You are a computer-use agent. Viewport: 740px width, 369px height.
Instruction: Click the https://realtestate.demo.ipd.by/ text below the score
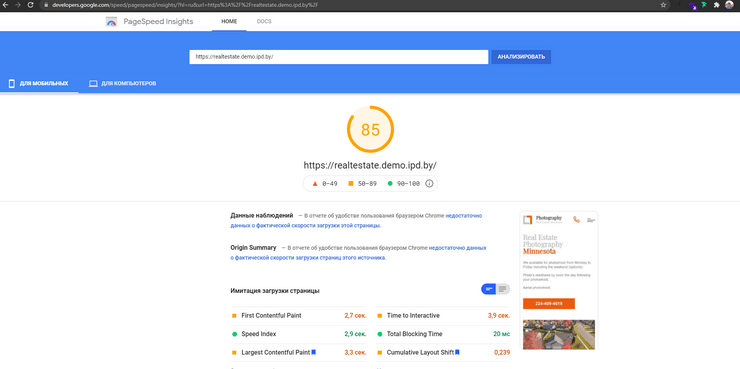coord(370,166)
